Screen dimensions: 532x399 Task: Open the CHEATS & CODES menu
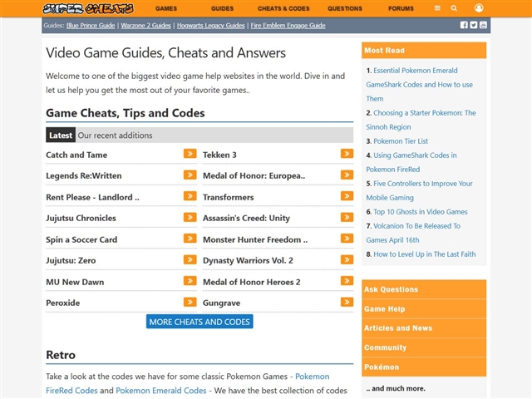coord(283,8)
